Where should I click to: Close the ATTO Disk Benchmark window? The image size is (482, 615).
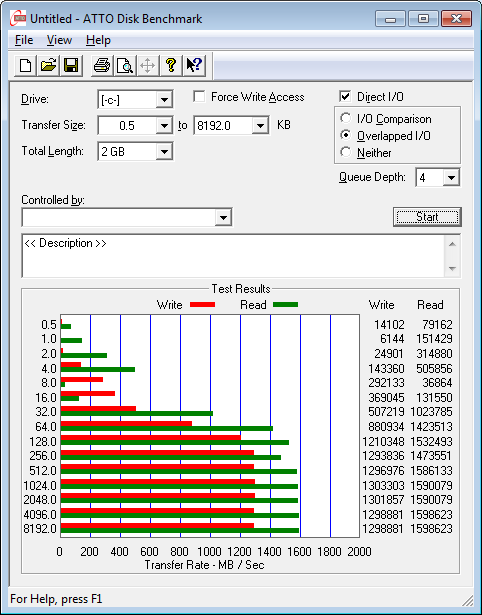tap(456, 18)
